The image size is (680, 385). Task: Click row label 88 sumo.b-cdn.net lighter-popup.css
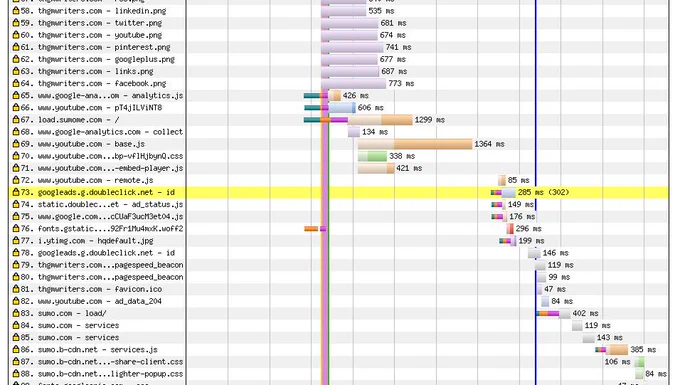[102, 374]
